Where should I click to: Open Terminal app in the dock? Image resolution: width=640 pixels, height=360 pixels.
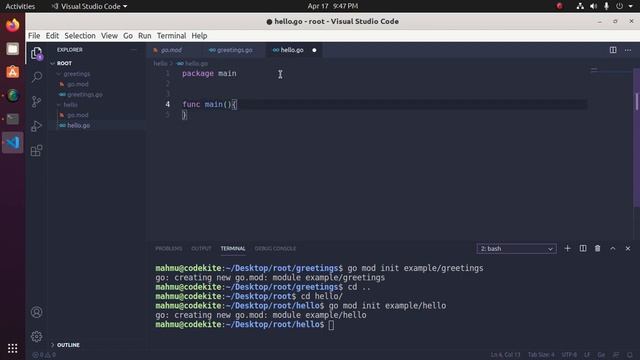(x=13, y=119)
